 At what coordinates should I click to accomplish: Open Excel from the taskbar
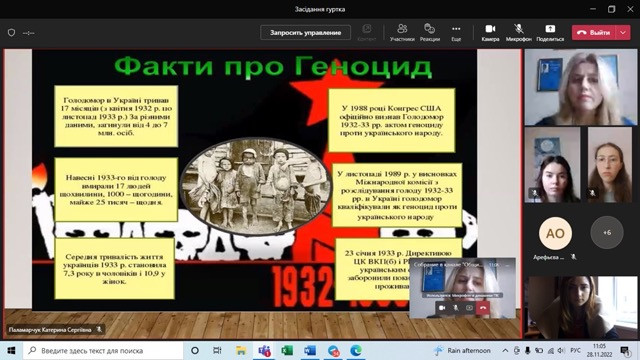287,351
